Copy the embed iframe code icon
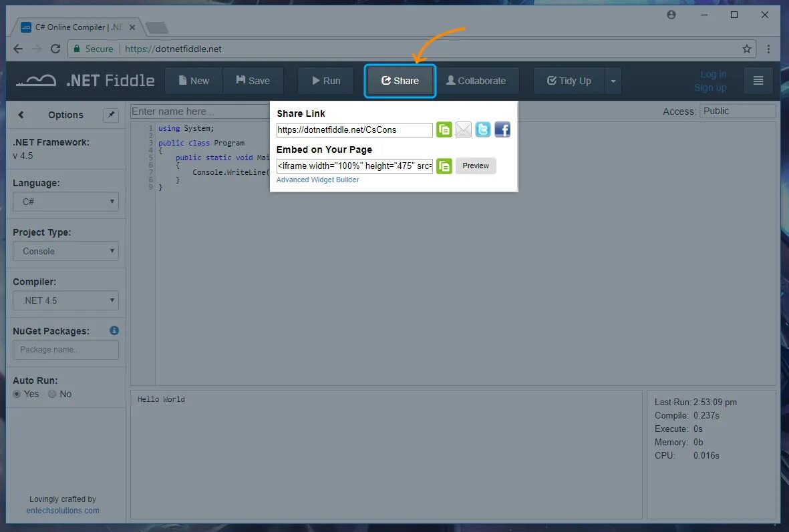The height and width of the screenshot is (532, 789). (x=444, y=166)
